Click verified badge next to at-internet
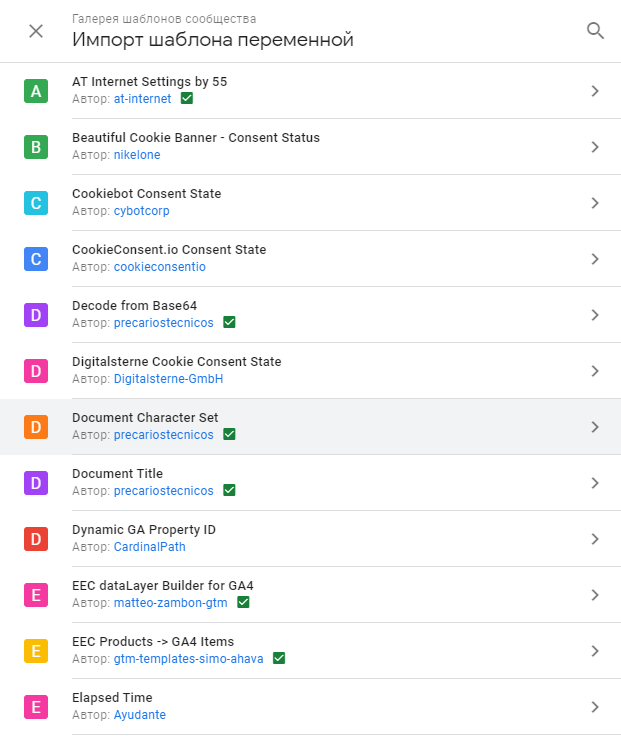This screenshot has width=621, height=736. click(x=187, y=99)
